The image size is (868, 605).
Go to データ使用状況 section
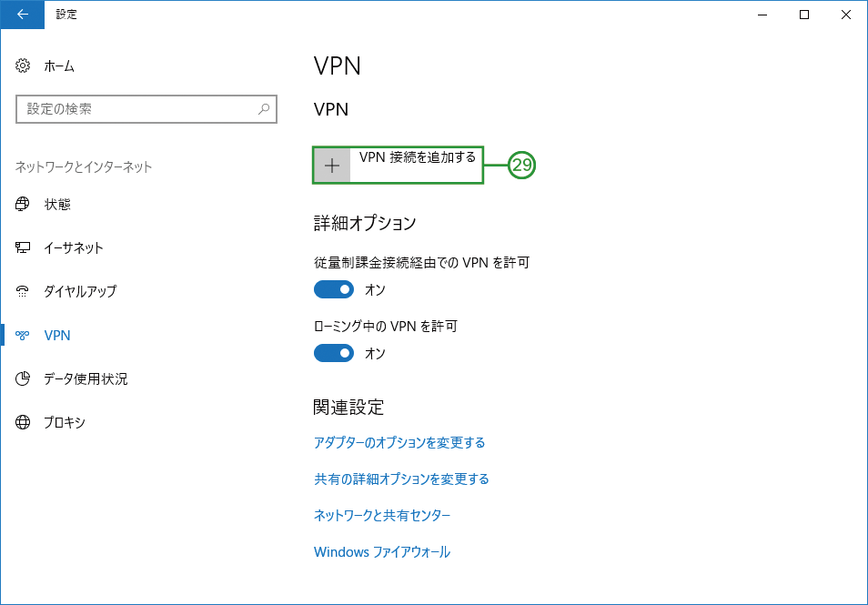[86, 378]
